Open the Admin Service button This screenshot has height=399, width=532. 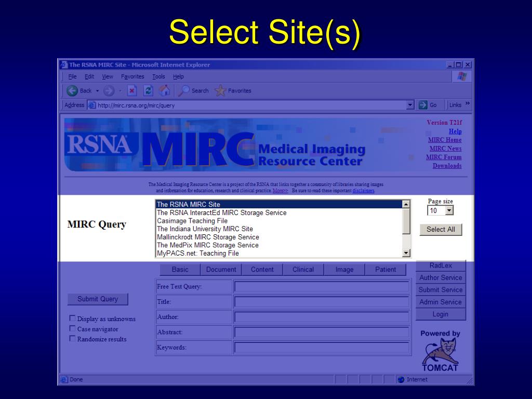441,302
